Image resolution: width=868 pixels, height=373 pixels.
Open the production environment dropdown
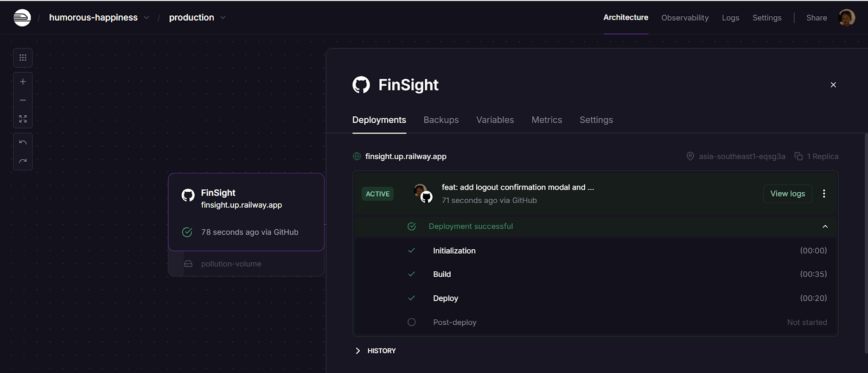197,17
